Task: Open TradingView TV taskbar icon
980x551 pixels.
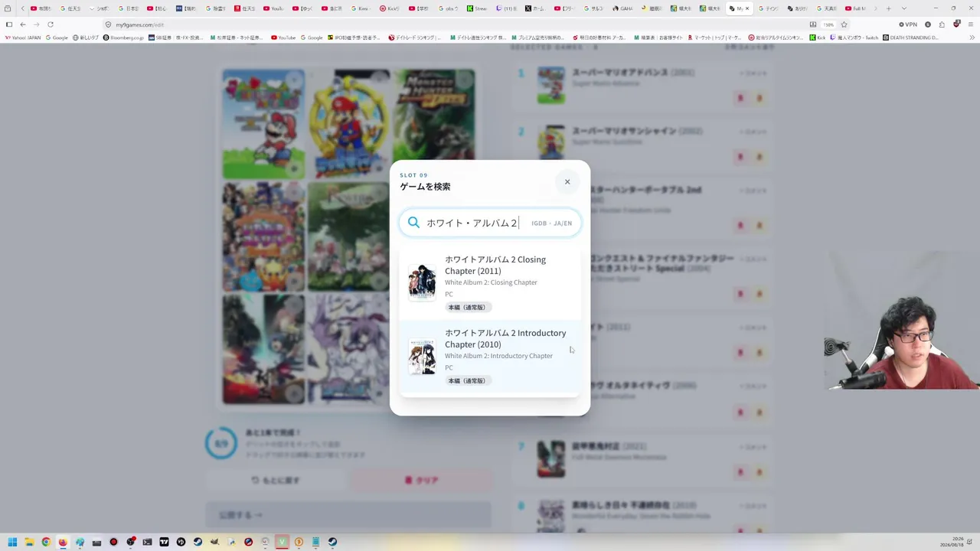Action: (x=164, y=542)
